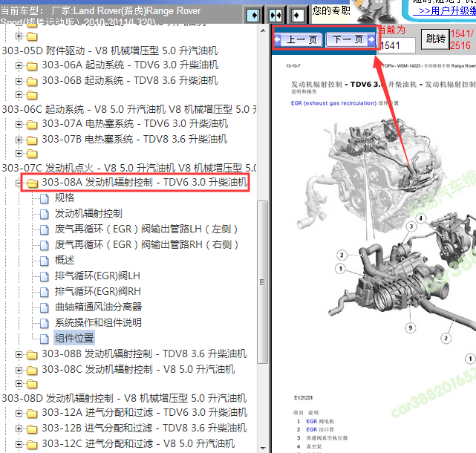Select 303-07C 发动机点火 entry
The height and width of the screenshot is (453, 476).
click(x=128, y=168)
